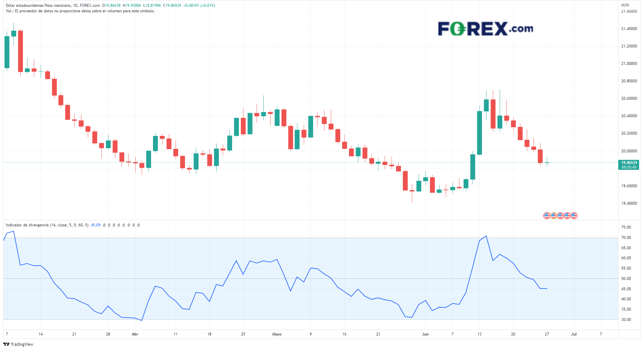The width and height of the screenshot is (644, 350).
Task: Click the Vol. data provider notice line
Action: (80, 11)
